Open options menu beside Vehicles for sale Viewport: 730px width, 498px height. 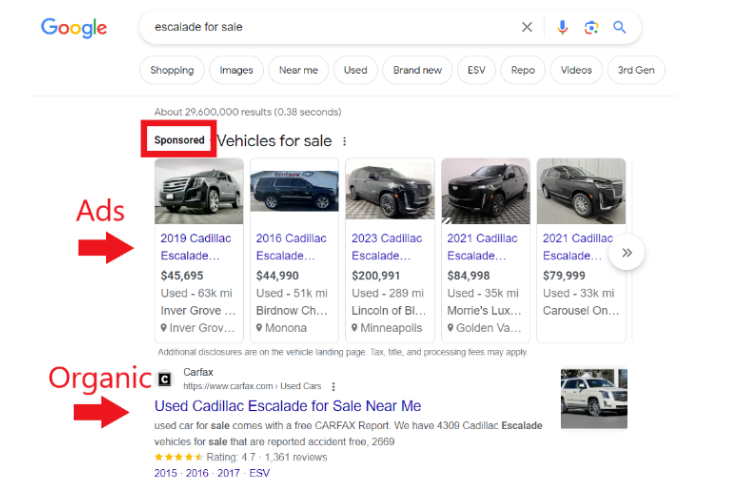tap(345, 142)
